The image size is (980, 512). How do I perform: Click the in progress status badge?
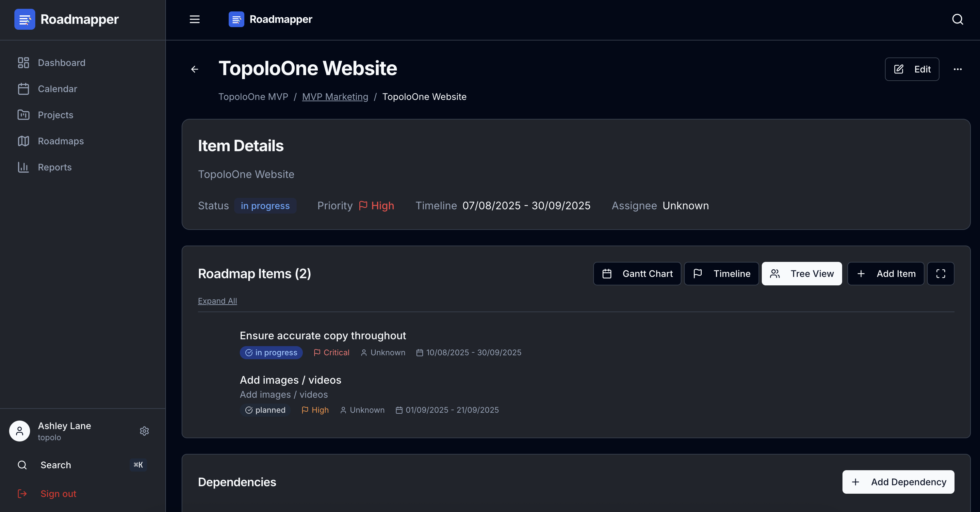point(265,206)
